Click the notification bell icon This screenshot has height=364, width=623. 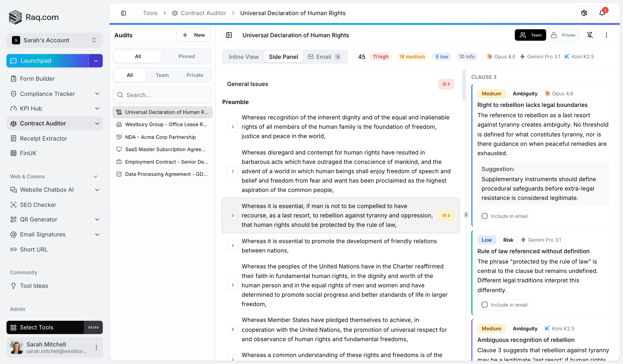(x=602, y=13)
